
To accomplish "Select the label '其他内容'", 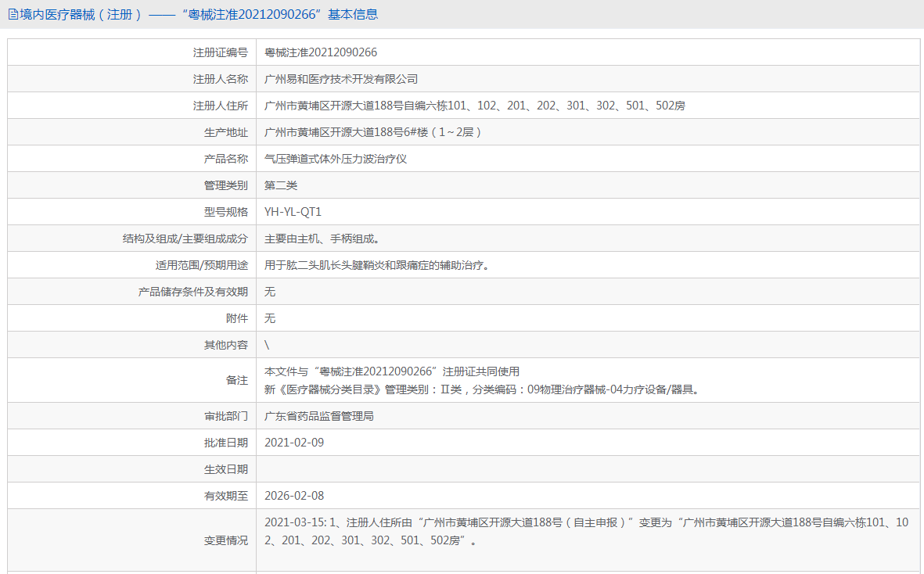I will 225,345.
